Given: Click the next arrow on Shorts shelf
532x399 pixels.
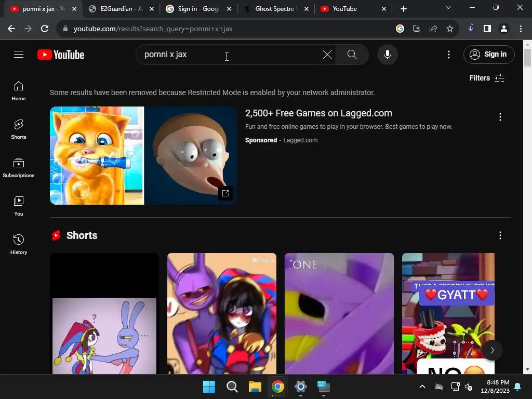Looking at the screenshot, I should coord(493,350).
